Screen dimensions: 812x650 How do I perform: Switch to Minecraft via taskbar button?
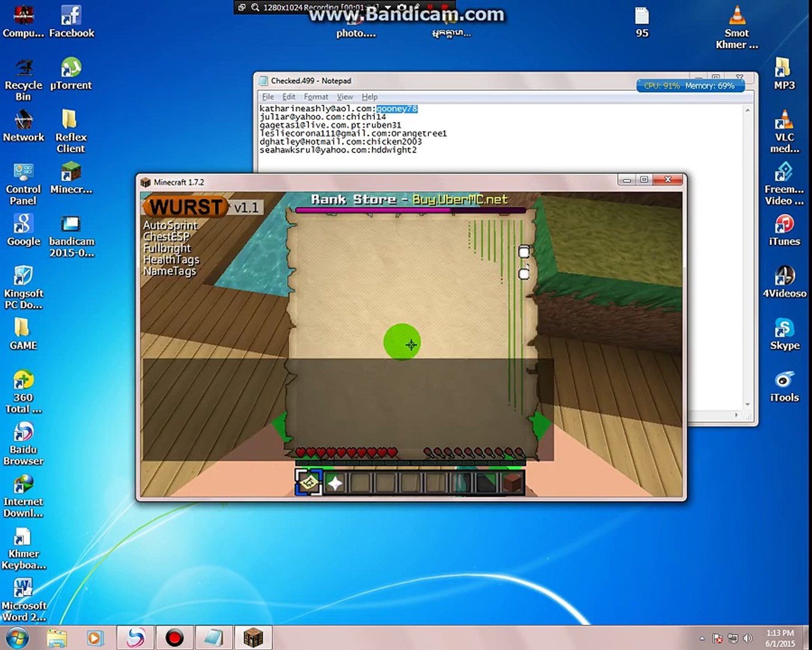tap(253, 638)
